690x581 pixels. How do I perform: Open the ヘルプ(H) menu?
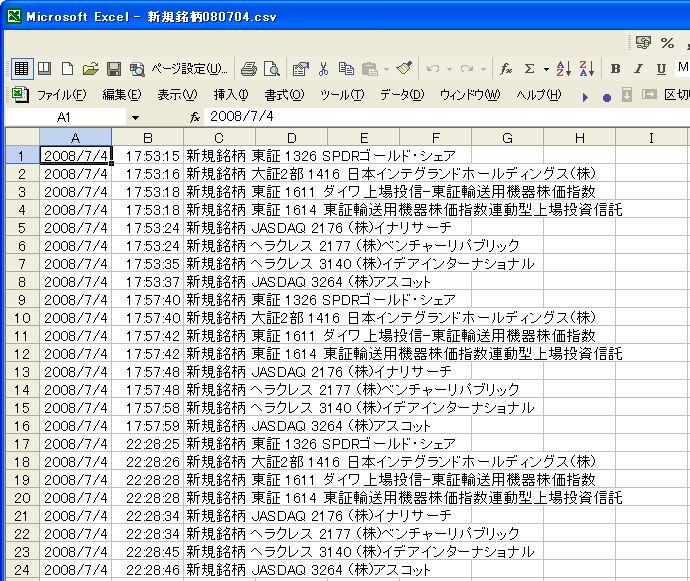[x=539, y=95]
